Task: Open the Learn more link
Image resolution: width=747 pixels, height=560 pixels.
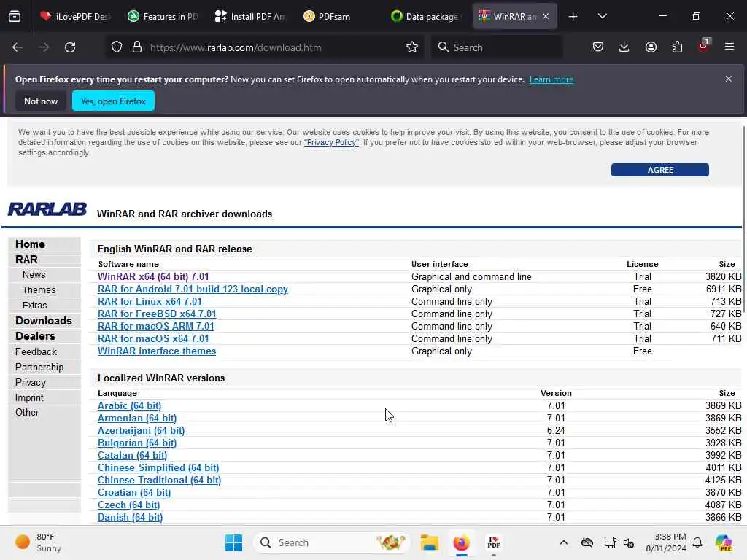Action: [x=551, y=79]
